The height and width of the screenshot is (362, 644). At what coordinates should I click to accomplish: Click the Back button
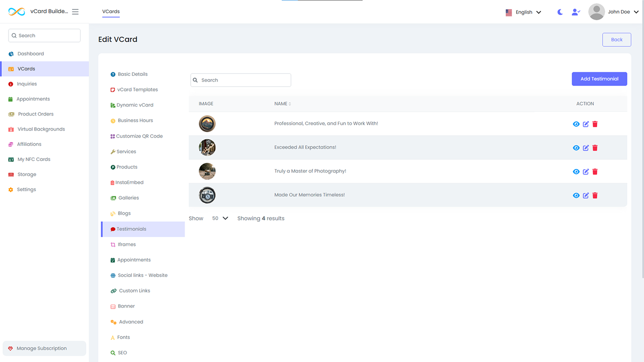(616, 40)
